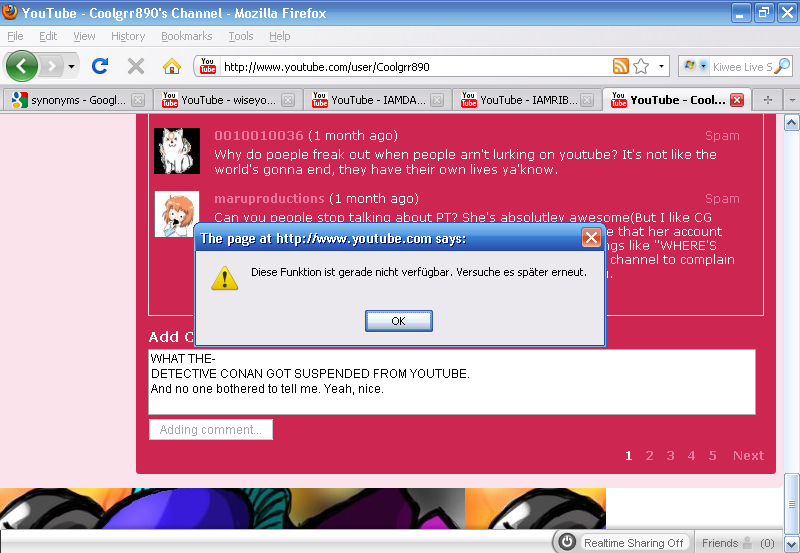
Task: Go to comments page 3
Action: (x=670, y=456)
